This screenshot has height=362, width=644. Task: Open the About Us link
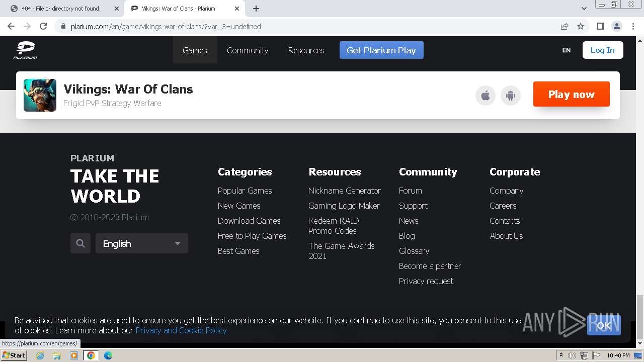coord(506,236)
